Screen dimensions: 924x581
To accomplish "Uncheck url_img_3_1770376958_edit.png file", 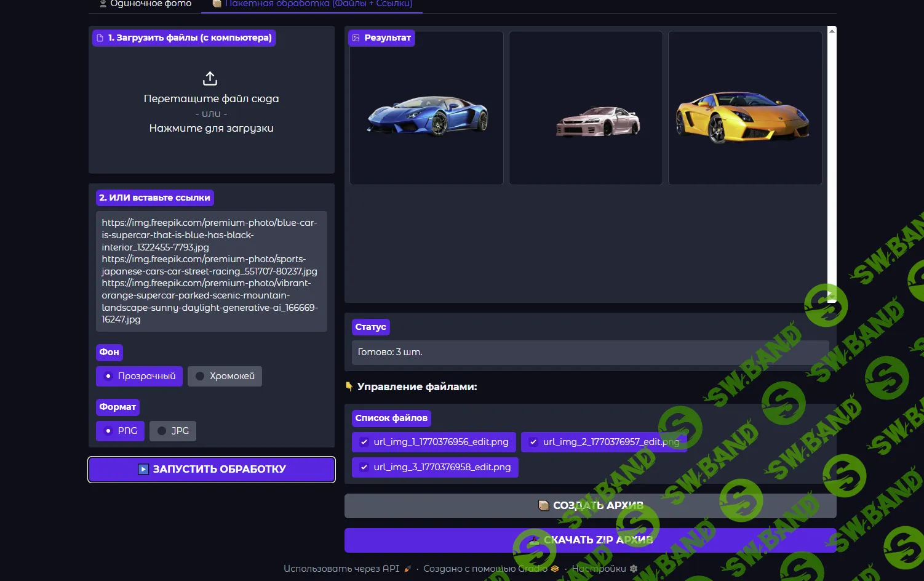I will coord(364,467).
